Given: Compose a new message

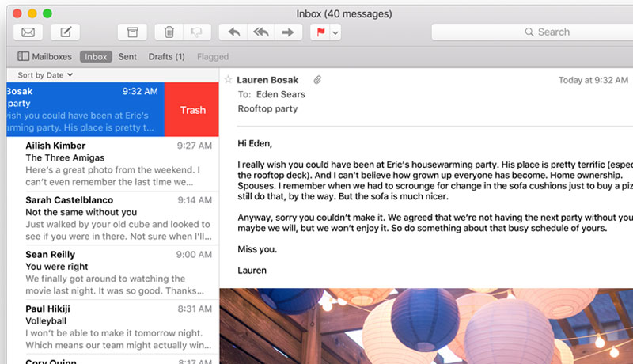Looking at the screenshot, I should tap(66, 32).
